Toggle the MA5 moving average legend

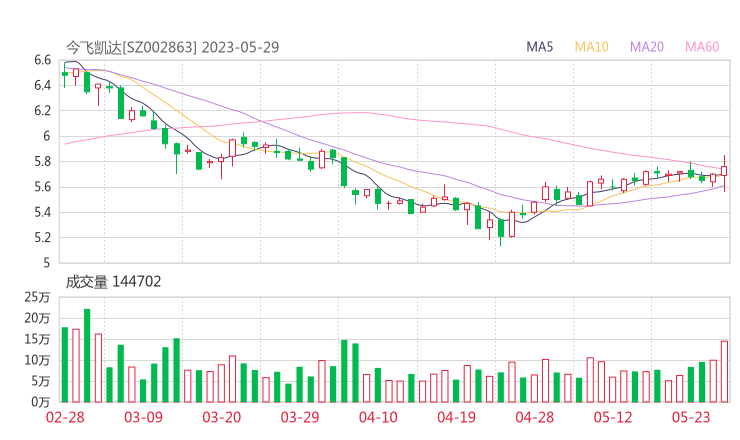(x=540, y=47)
